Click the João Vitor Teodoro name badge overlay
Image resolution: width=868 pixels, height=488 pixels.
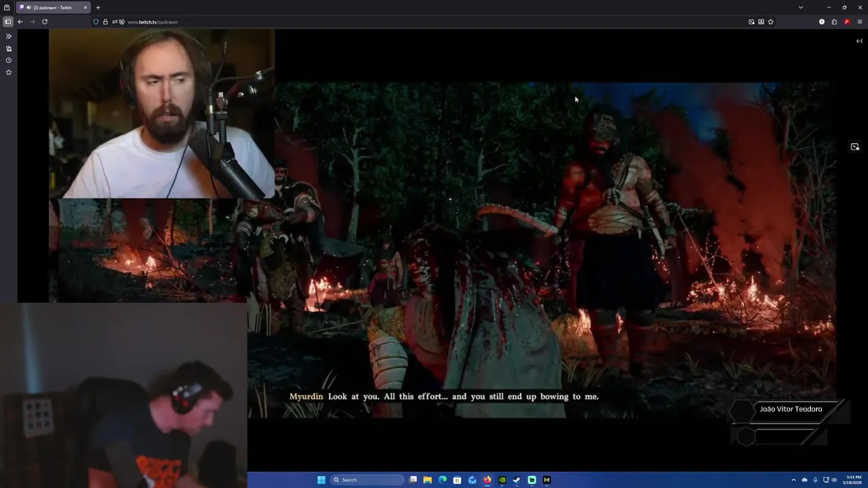coord(790,409)
